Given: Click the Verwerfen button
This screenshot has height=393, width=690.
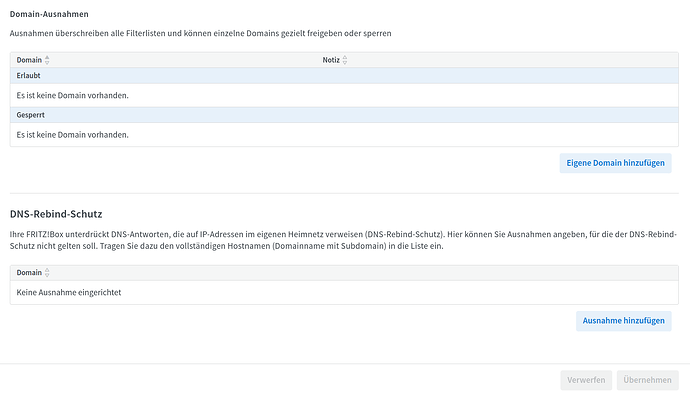Looking at the screenshot, I should click(x=586, y=380).
